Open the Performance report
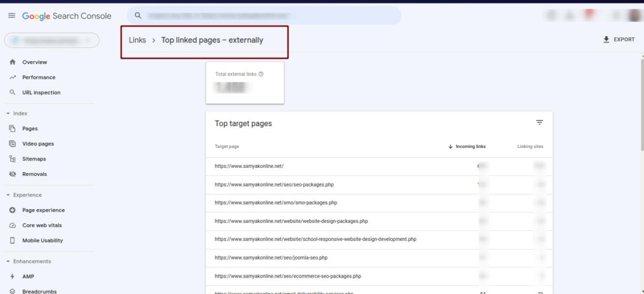The width and height of the screenshot is (644, 294). 39,77
